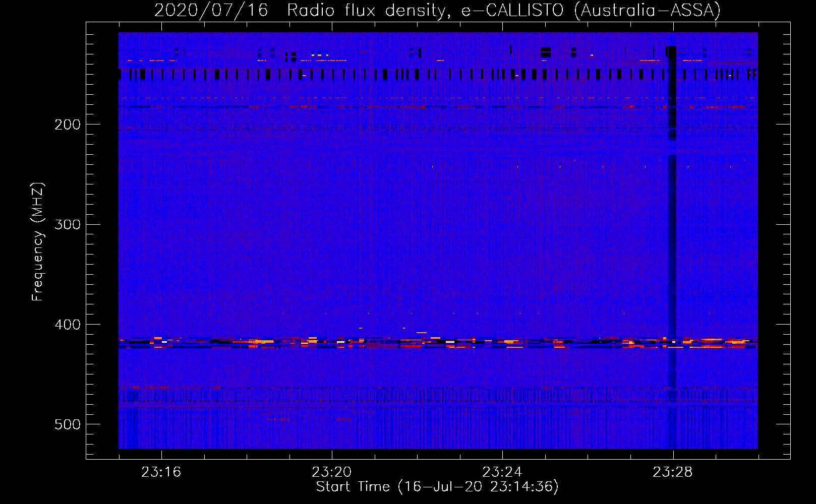Screen dimensions: 816x504
Task: Click the '500' frequency tick label
Action: (67, 424)
